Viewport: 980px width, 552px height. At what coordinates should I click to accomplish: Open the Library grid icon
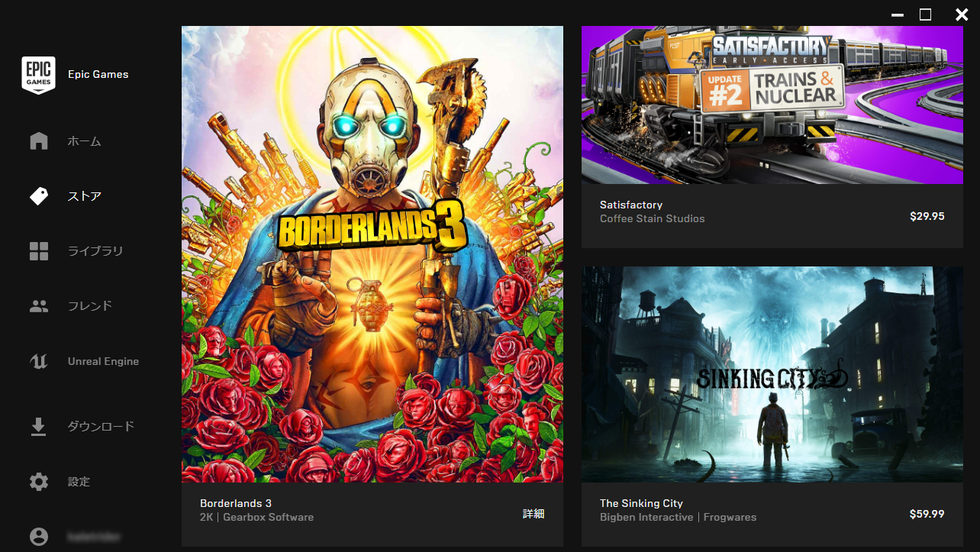[x=38, y=251]
